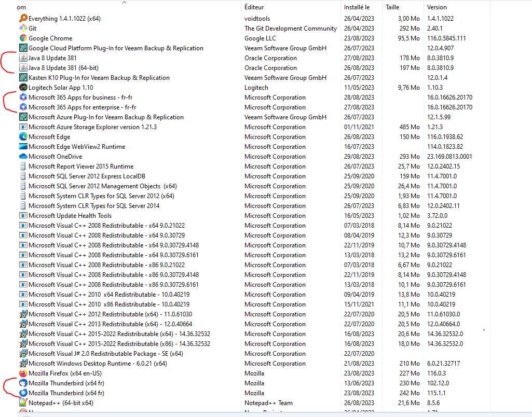The image size is (532, 417).
Task: Click version 6.0.21.32717 of Windows Desktop Runtime
Action: [443, 363]
